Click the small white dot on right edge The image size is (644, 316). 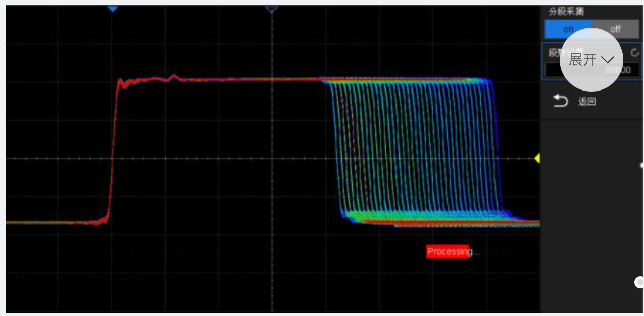click(x=641, y=165)
